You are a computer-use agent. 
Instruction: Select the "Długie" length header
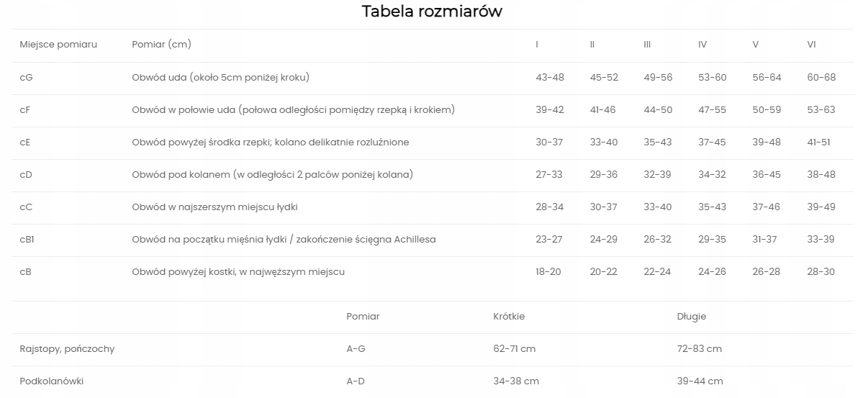pyautogui.click(x=692, y=317)
